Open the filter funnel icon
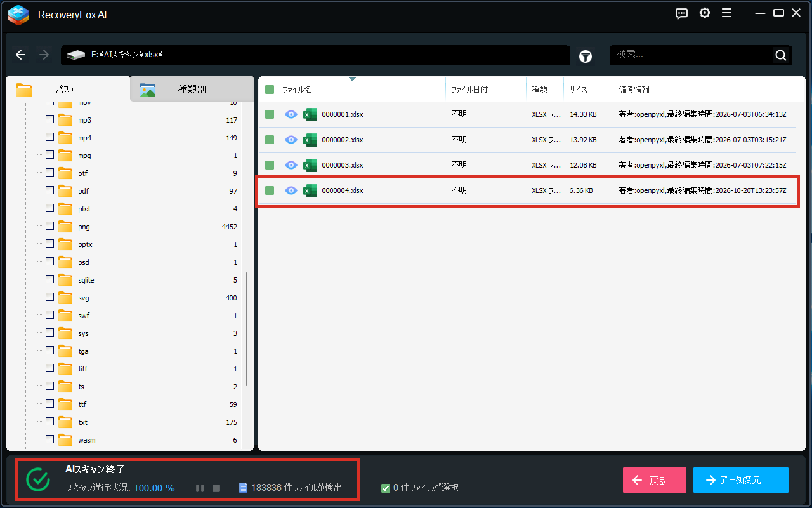 [586, 57]
